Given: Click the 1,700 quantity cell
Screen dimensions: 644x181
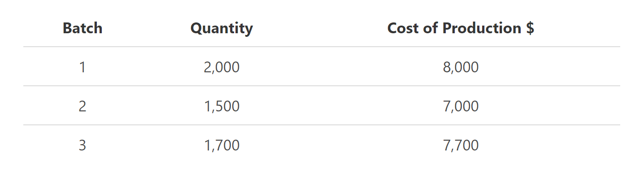Looking at the screenshot, I should tap(222, 146).
